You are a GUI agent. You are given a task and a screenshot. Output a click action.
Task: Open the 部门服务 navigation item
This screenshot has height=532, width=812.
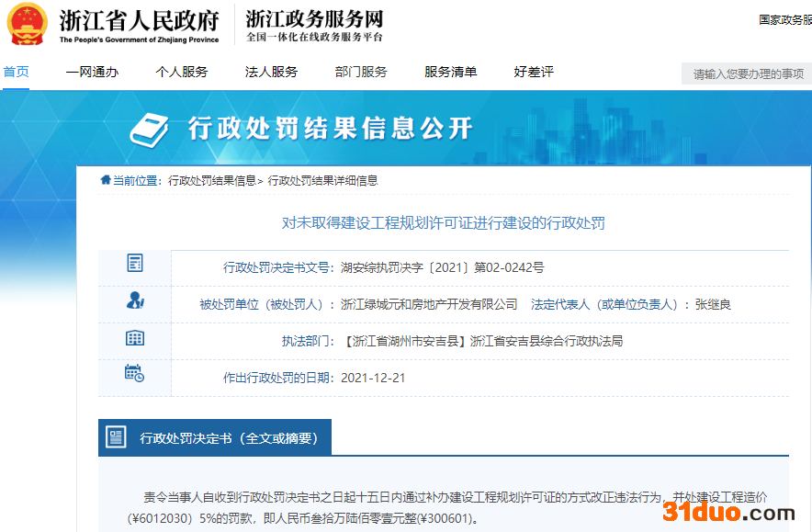[361, 72]
